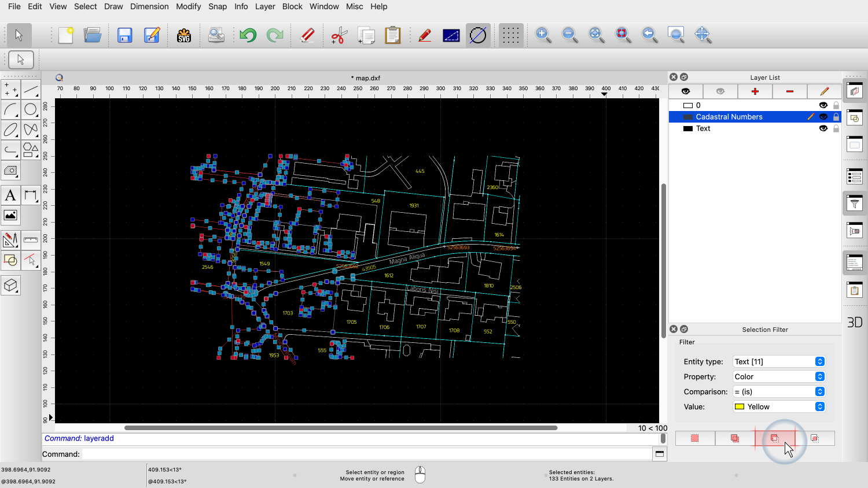The height and width of the screenshot is (488, 868).
Task: Toggle lock on Cadastral Numbers layer
Action: [836, 117]
